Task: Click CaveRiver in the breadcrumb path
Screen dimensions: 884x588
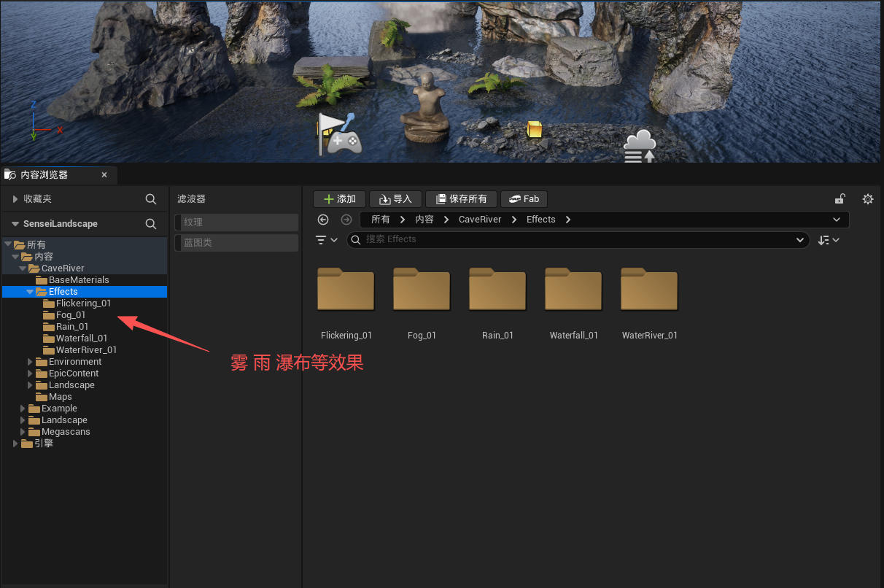Action: (480, 220)
